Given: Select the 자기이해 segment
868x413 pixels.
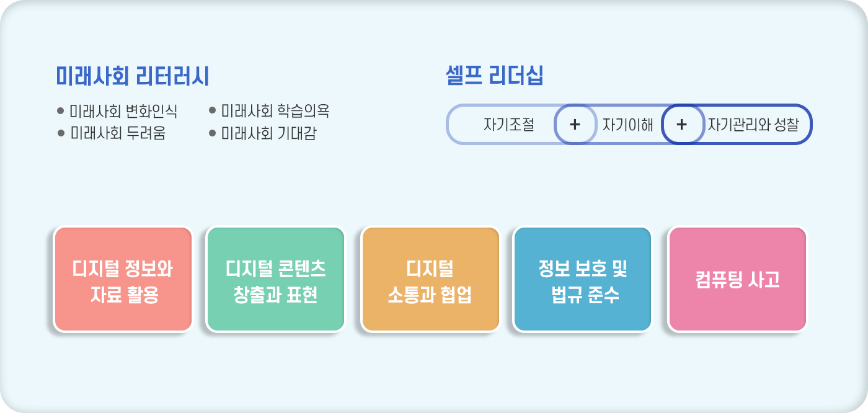Looking at the screenshot, I should [x=628, y=125].
